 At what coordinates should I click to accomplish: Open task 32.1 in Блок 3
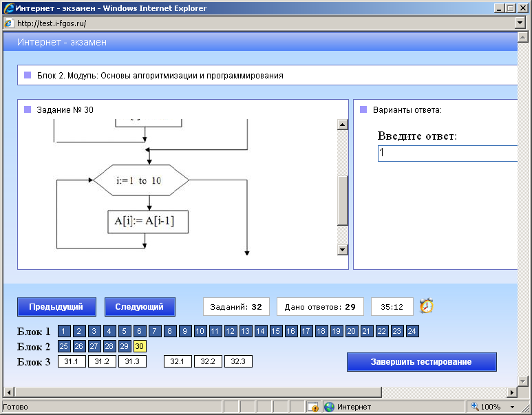(178, 361)
